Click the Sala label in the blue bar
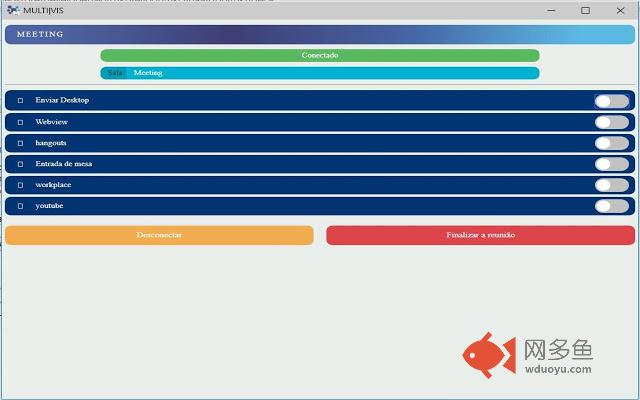This screenshot has width=640, height=400. (115, 73)
